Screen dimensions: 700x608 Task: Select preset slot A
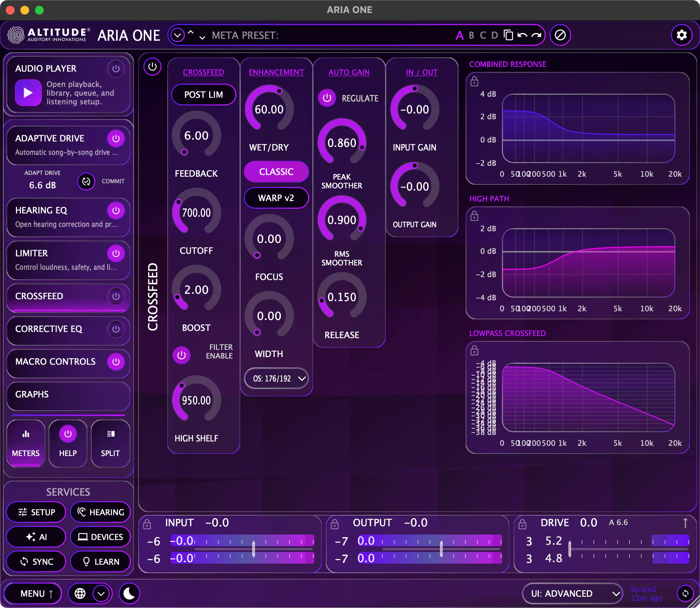click(x=460, y=35)
